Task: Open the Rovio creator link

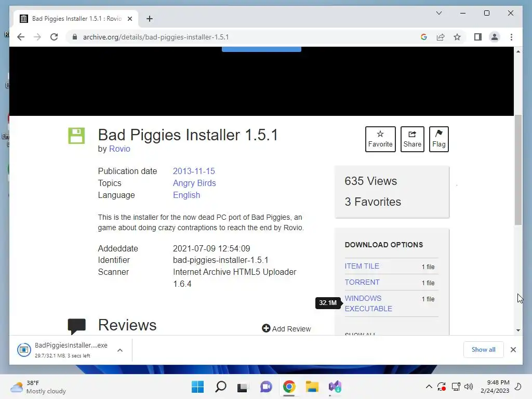Action: click(119, 149)
